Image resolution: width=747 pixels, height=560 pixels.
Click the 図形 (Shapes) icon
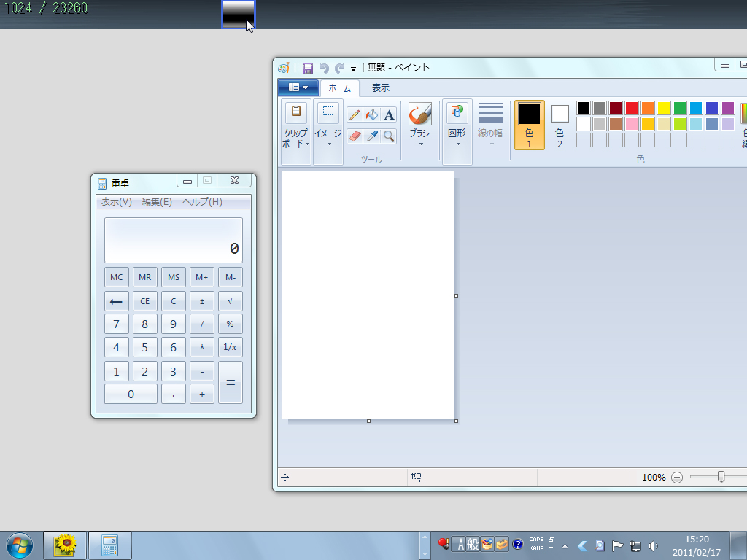point(457,113)
